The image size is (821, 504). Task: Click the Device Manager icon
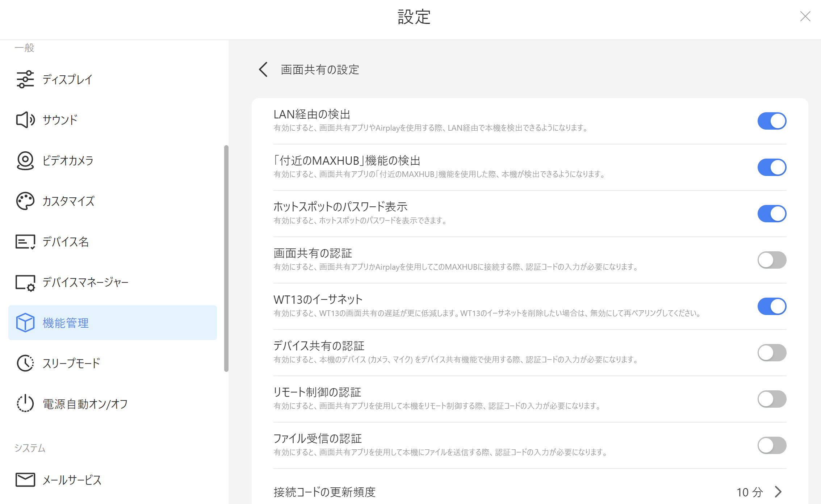[x=25, y=282]
